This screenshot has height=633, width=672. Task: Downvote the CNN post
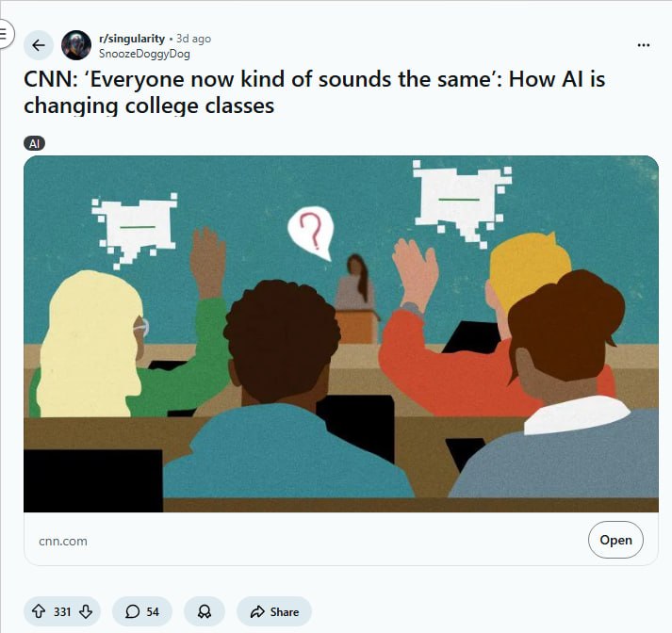pos(86,611)
